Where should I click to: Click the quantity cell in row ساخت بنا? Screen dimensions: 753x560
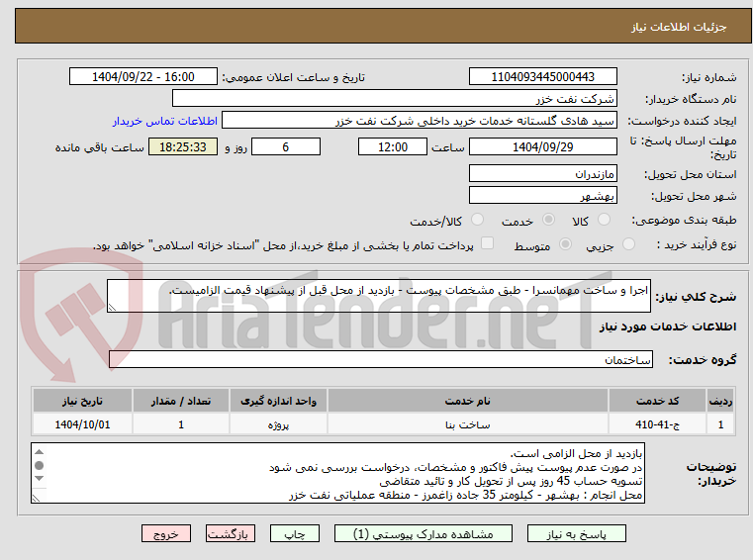[x=181, y=424]
